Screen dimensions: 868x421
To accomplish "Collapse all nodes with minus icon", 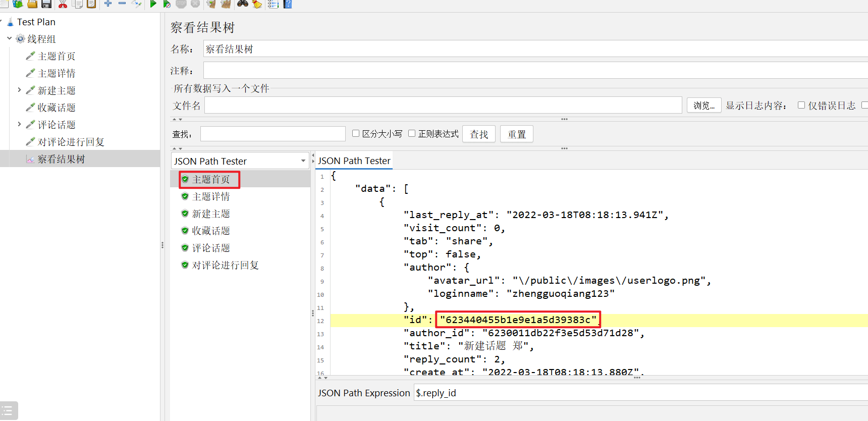I will point(122,3).
